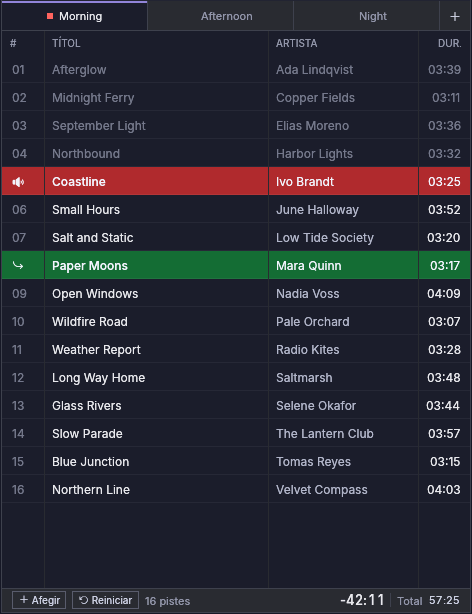Select the track Afterglow
This screenshot has height=614, width=472.
pos(236,70)
